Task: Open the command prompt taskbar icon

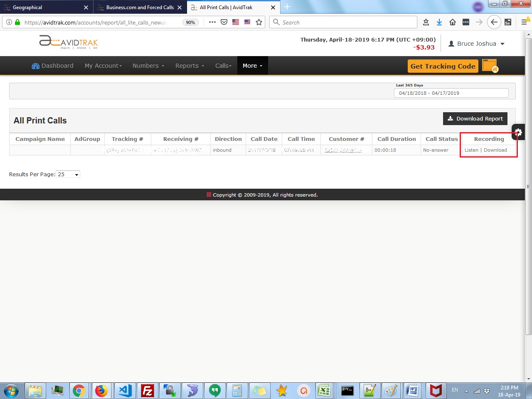Action: [347, 391]
